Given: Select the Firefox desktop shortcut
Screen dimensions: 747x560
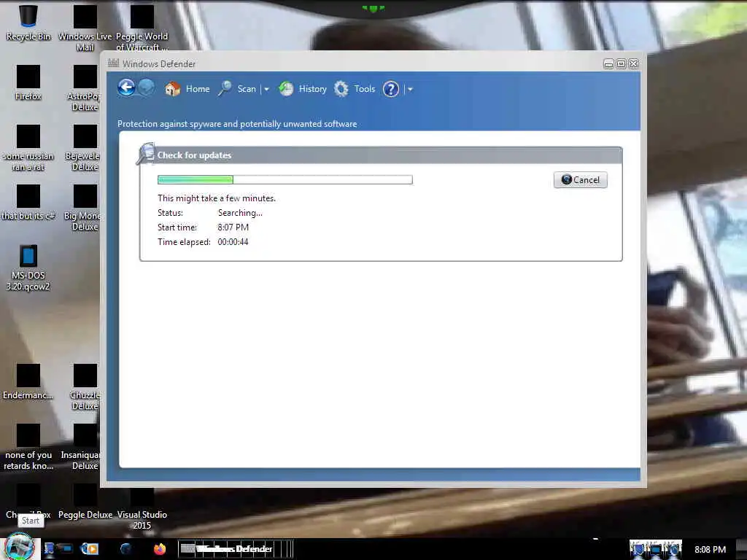Looking at the screenshot, I should click(x=28, y=83).
